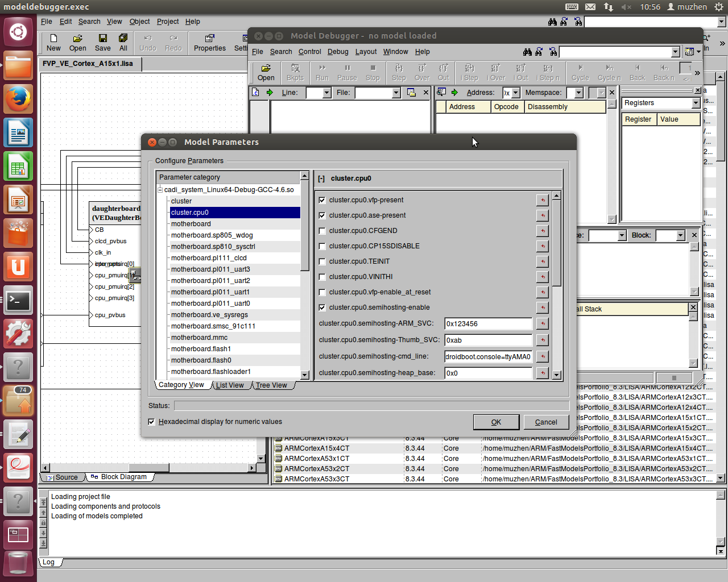Screen dimensions: 728x582
Task: Switch to the List View tab
Action: [x=230, y=385]
